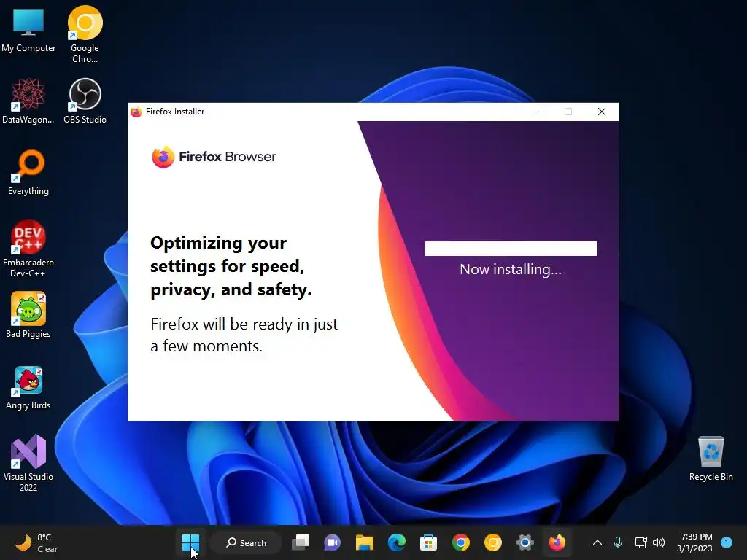Open the notification badge in the tray
The height and width of the screenshot is (560, 747).
pos(727,542)
